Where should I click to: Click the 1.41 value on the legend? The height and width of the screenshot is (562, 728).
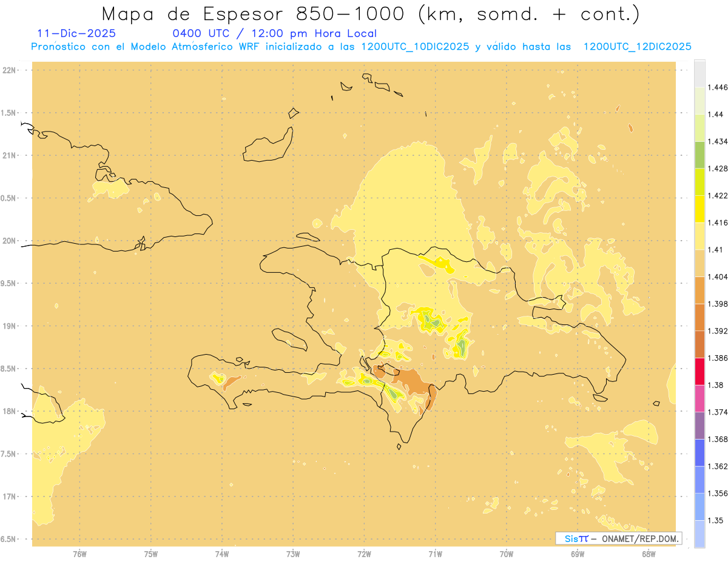coord(716,250)
